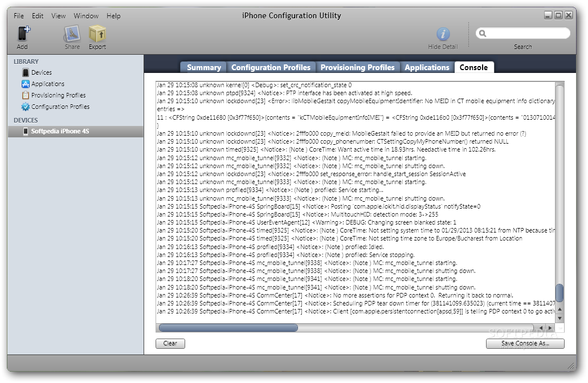Image resolution: width=588 pixels, height=383 pixels.
Task: Click log line 'PTP interface has been activated'
Action: click(284, 93)
